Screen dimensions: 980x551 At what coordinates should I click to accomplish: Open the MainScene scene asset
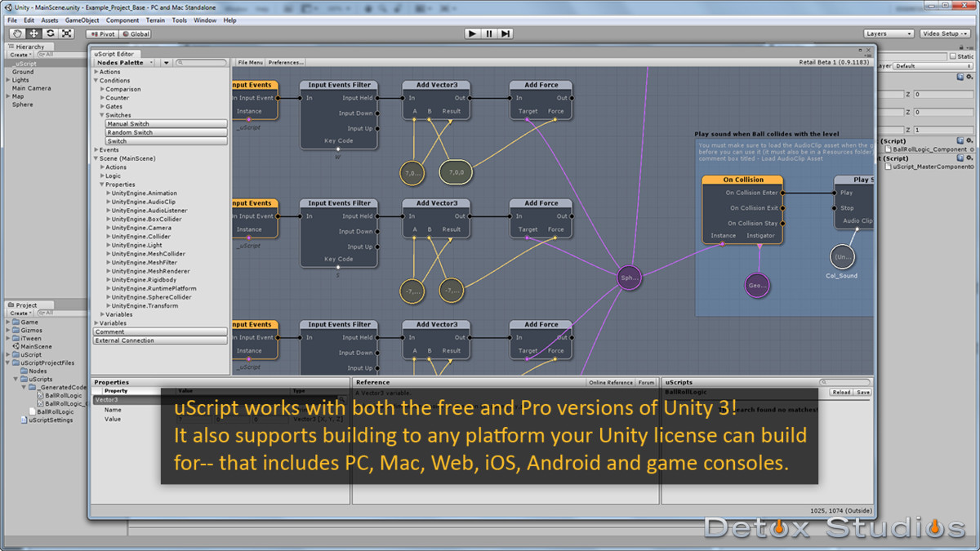pos(33,347)
